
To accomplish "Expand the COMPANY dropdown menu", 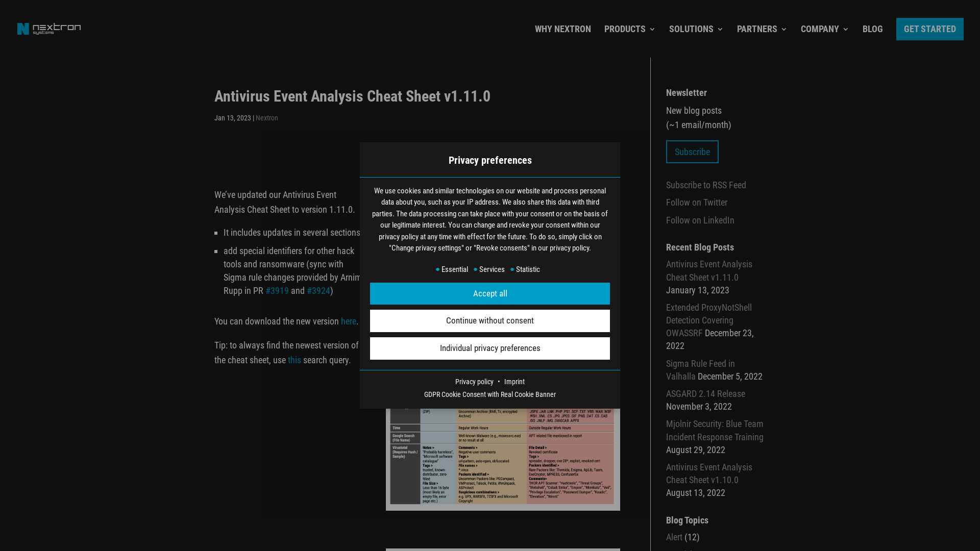I will (825, 29).
